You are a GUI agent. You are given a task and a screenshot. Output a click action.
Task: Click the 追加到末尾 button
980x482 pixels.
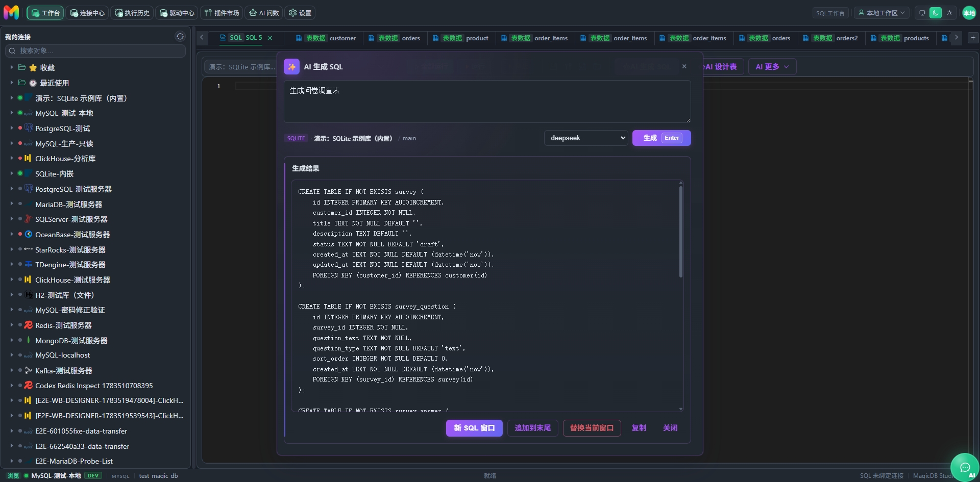(x=532, y=428)
